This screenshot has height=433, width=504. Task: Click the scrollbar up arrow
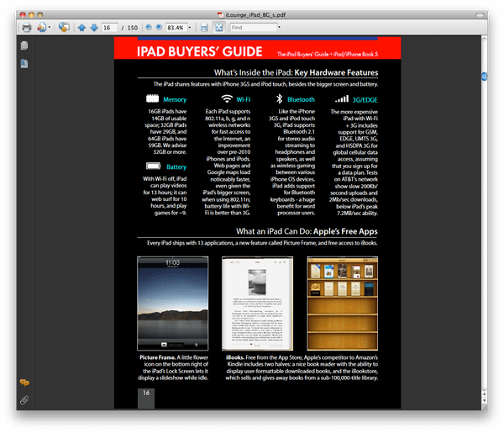[x=484, y=394]
